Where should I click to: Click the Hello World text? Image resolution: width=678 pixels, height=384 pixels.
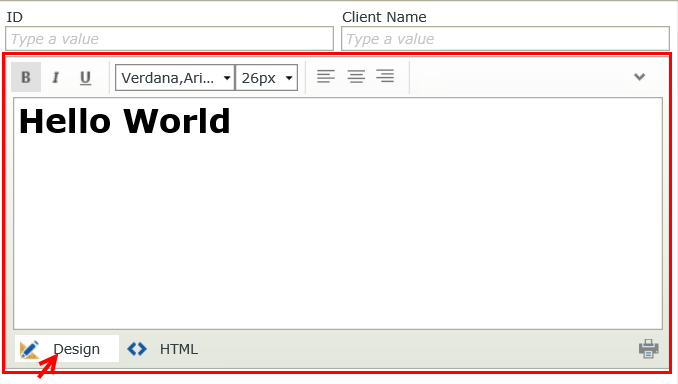pyautogui.click(x=125, y=122)
